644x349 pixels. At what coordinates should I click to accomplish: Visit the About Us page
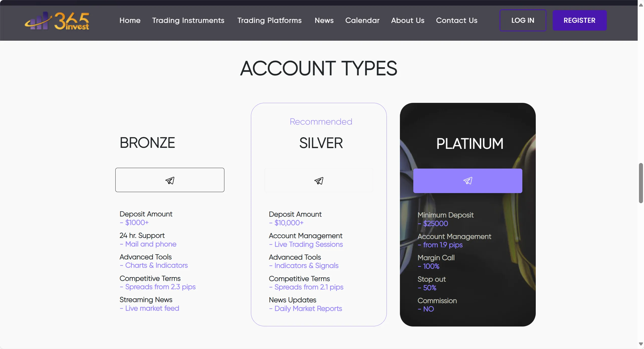coord(408,20)
